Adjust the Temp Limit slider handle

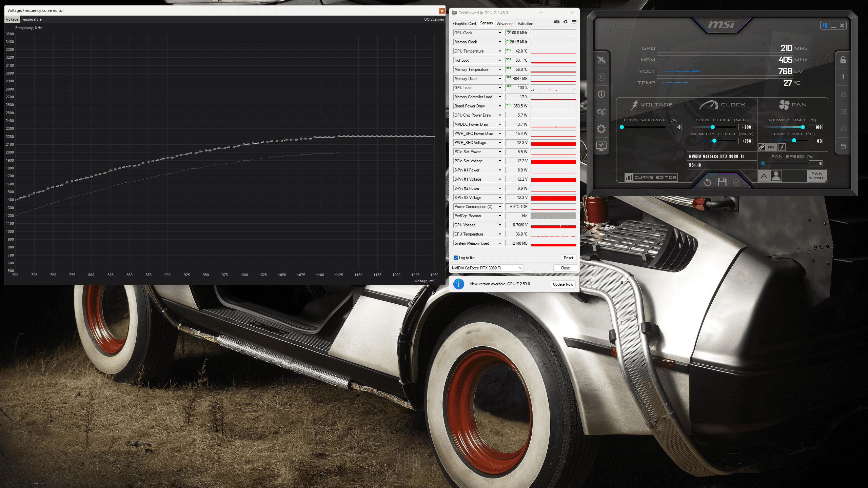tap(794, 140)
